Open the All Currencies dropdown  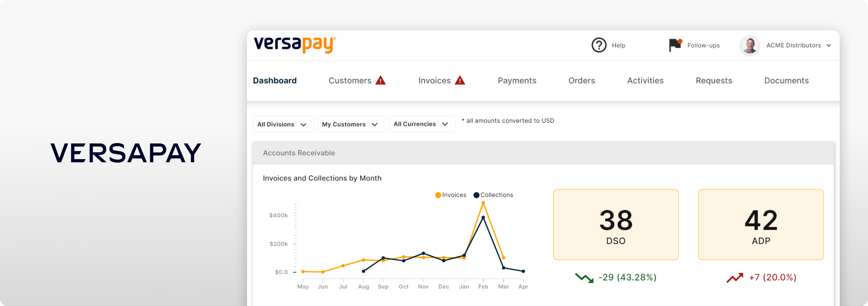[x=422, y=124]
